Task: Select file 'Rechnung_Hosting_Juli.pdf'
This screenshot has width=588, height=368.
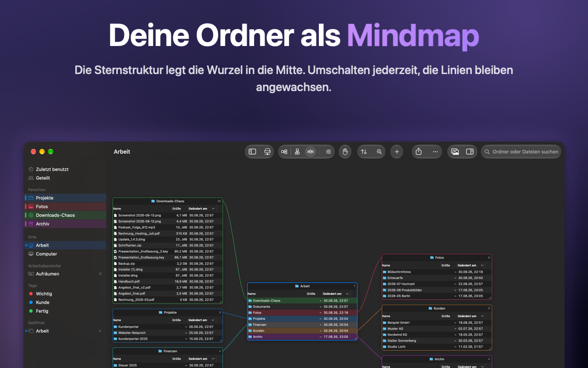Action: point(168,233)
